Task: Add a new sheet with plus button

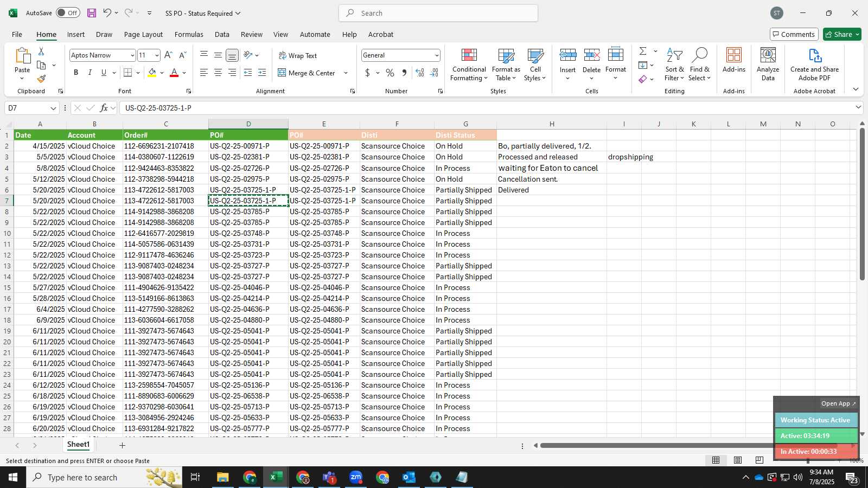Action: click(123, 445)
